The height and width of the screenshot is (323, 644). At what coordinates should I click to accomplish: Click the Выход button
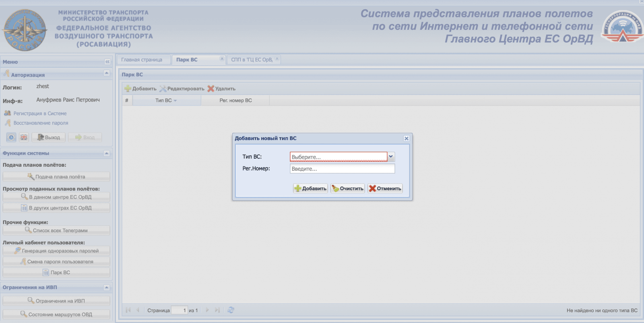(x=49, y=137)
